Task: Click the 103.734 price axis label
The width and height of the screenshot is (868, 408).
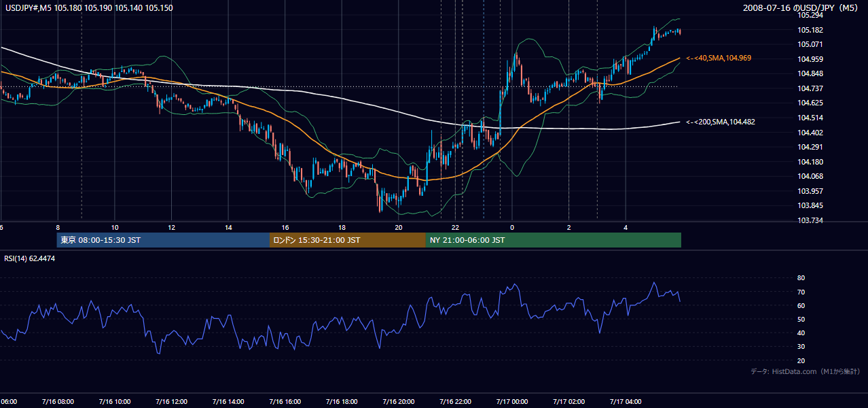Action: (810, 220)
